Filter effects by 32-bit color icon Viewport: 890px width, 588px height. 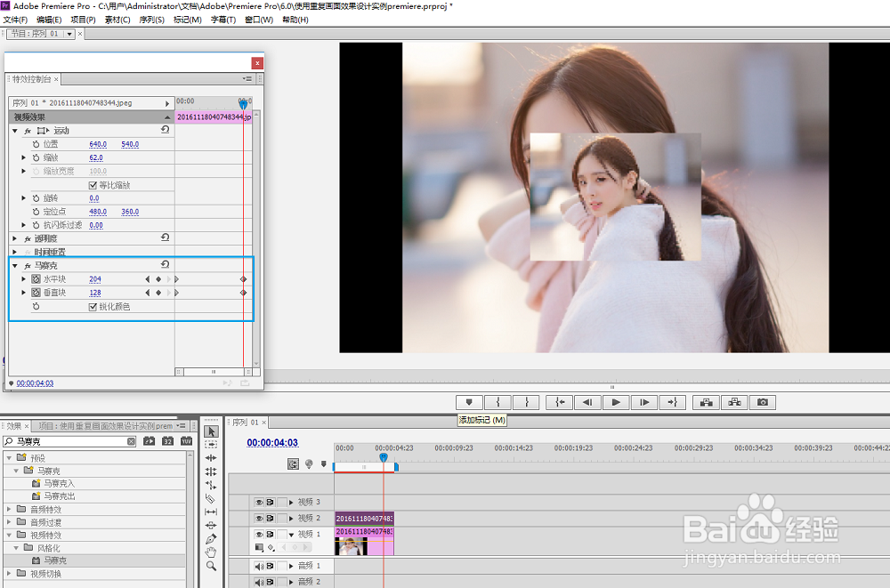point(168,441)
